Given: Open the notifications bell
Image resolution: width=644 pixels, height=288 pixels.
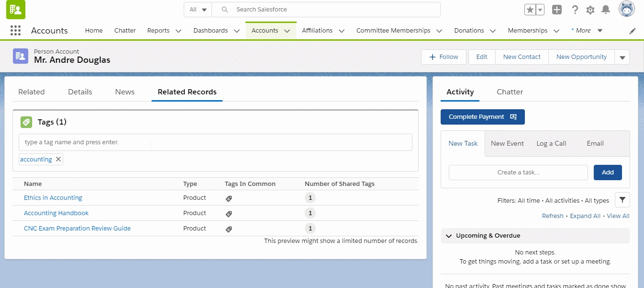Looking at the screenshot, I should coord(606,10).
